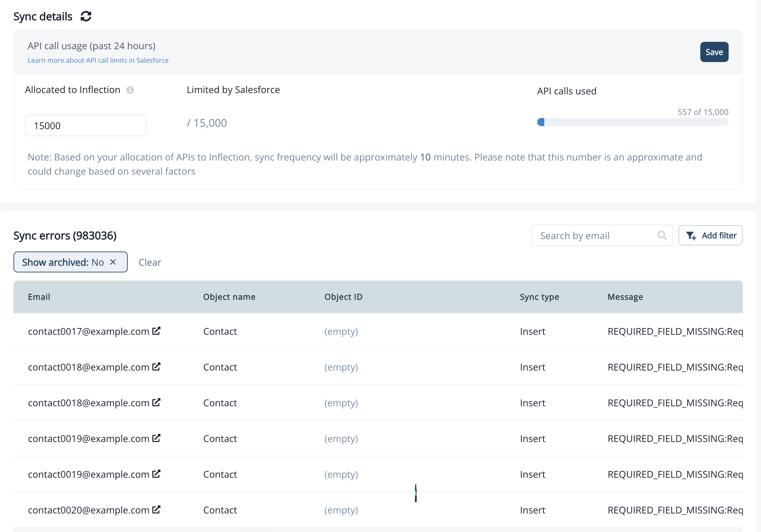This screenshot has width=761, height=532.
Task: Click the API calls used progress bar
Action: 633,122
